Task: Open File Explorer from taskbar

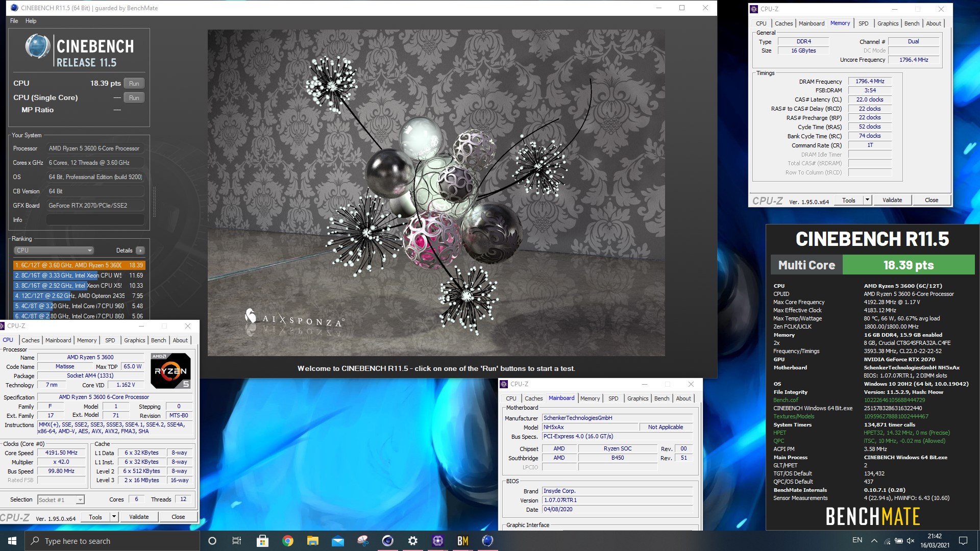Action: 313,541
